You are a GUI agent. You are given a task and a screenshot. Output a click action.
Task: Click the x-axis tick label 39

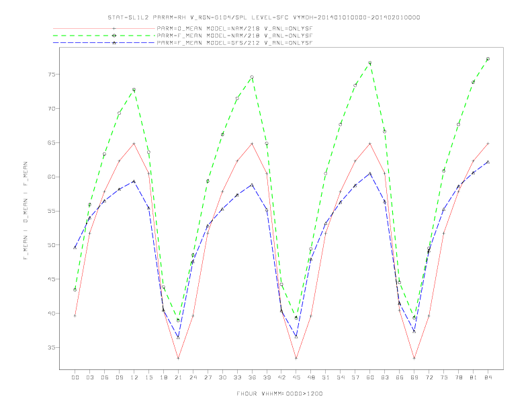click(x=267, y=377)
